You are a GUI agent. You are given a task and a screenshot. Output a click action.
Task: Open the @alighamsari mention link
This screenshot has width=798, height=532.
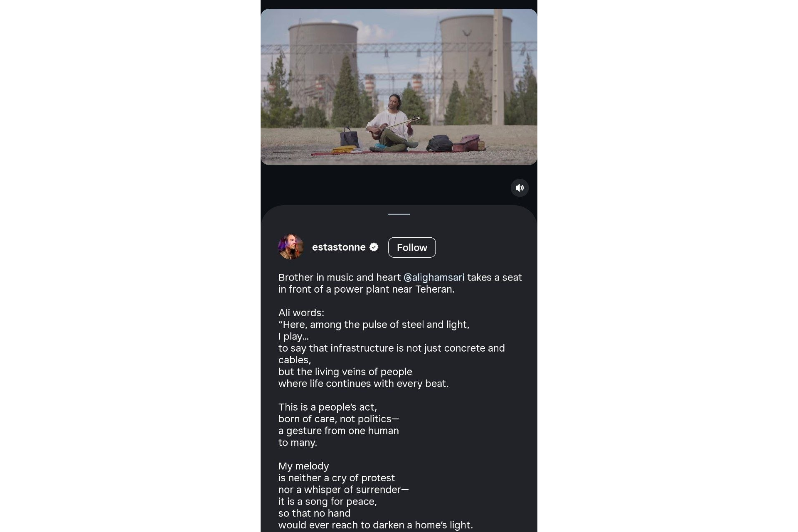pos(434,277)
